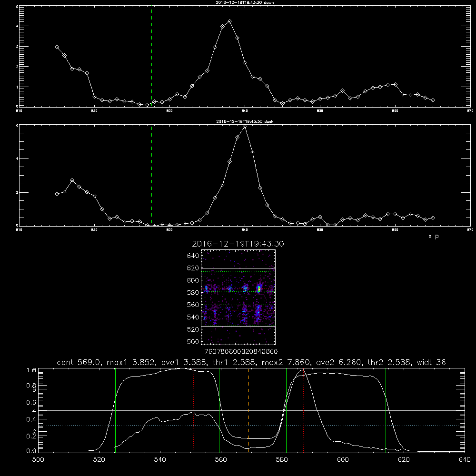Click the brightest yellow spot in the spectrogram image
The height and width of the screenshot is (476, 476).
(259, 289)
